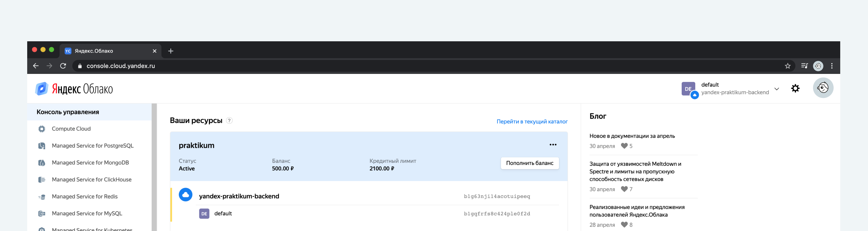Viewport: 868px width, 231px height.
Task: Click the Active status value
Action: click(x=187, y=169)
